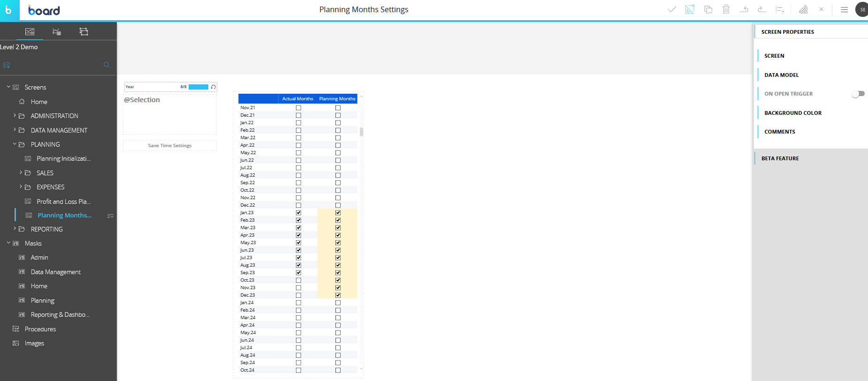Click the Images icon in sidebar
Screen dimensions: 868x381
tap(15, 343)
